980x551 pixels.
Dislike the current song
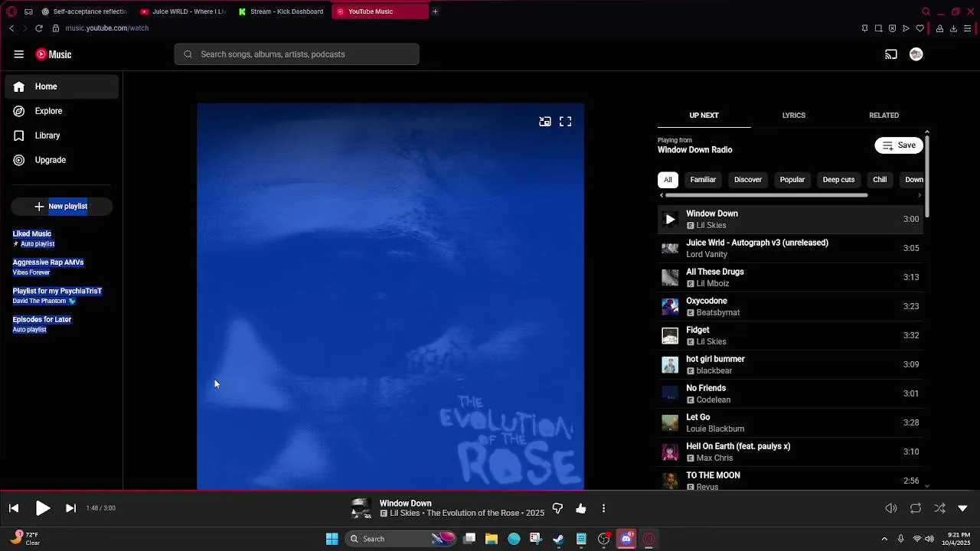(x=557, y=508)
